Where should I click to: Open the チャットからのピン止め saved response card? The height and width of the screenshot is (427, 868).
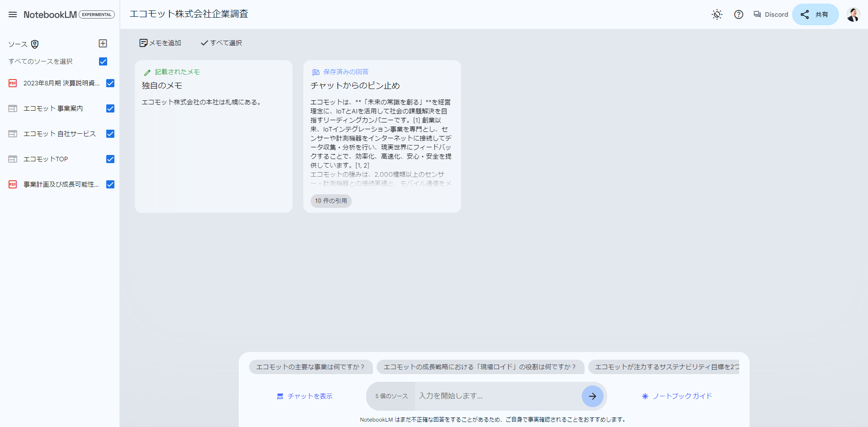pos(382,136)
